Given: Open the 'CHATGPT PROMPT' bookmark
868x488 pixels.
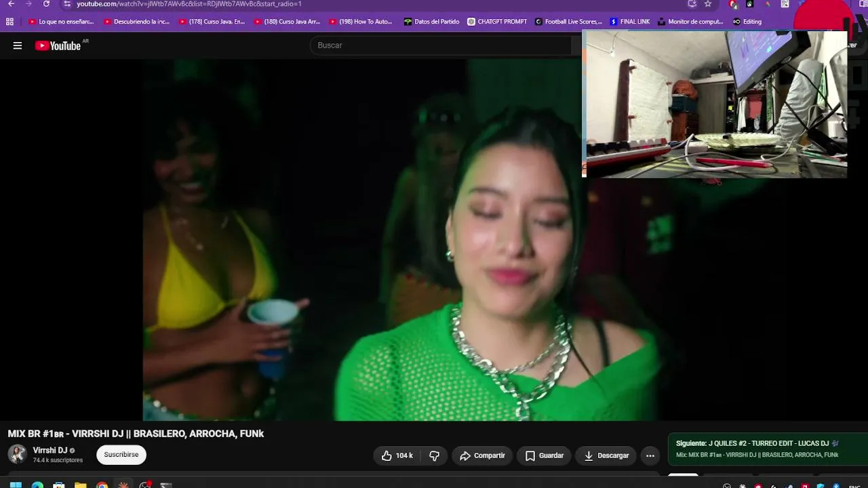Looking at the screenshot, I should (497, 22).
